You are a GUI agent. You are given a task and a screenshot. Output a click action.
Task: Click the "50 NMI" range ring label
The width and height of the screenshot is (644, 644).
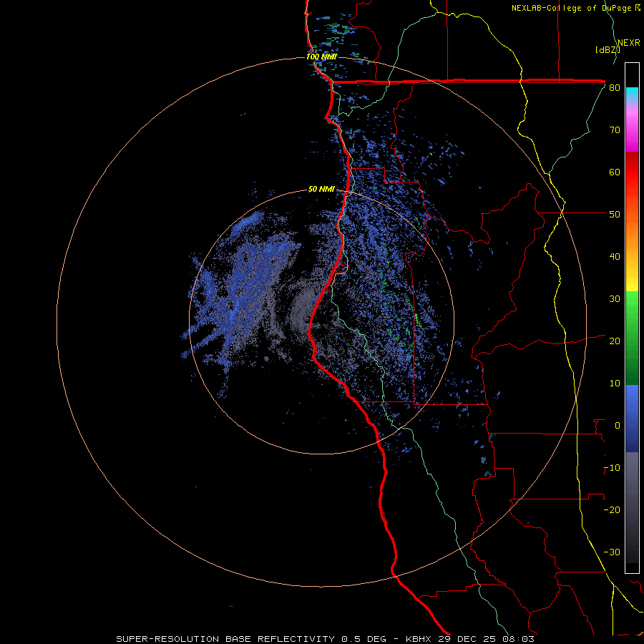pos(321,190)
